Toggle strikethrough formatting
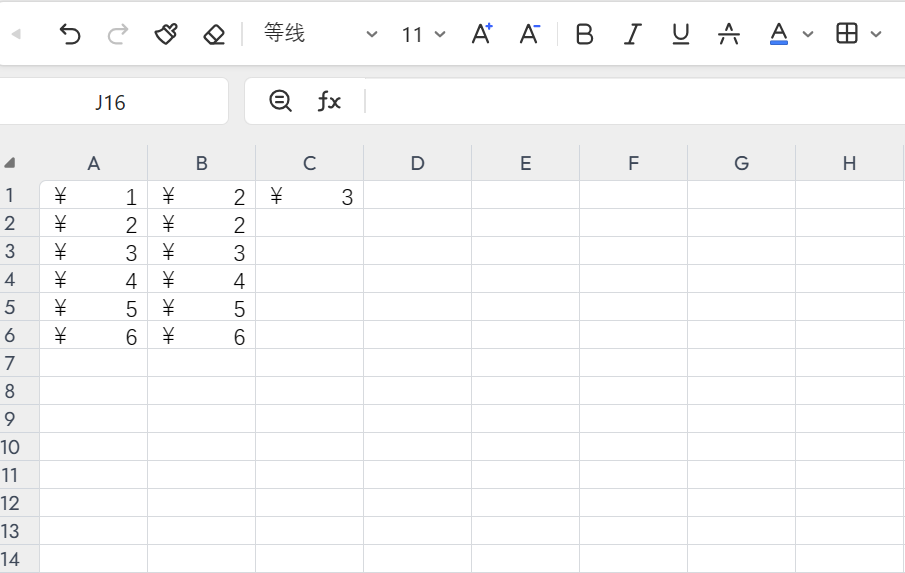 coord(729,34)
